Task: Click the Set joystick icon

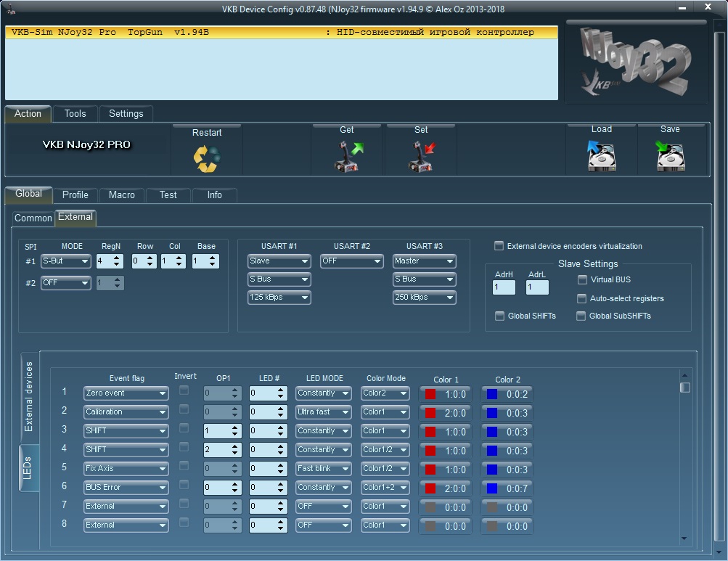Action: click(x=421, y=156)
